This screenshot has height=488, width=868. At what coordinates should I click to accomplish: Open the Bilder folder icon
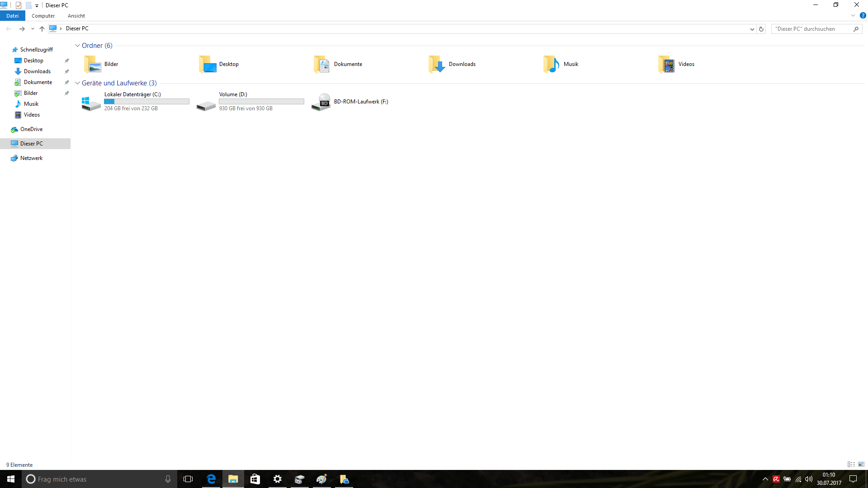tap(93, 65)
